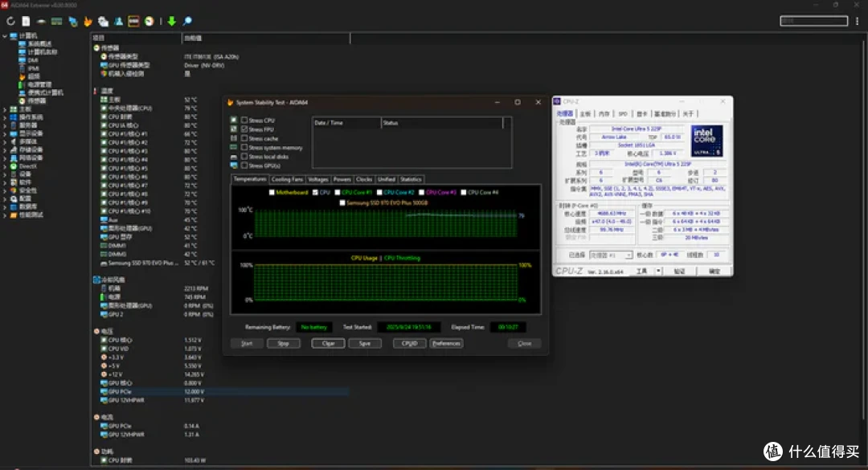Click the green download arrow toolbar icon
Viewport: 868px width, 470px height.
(172, 22)
